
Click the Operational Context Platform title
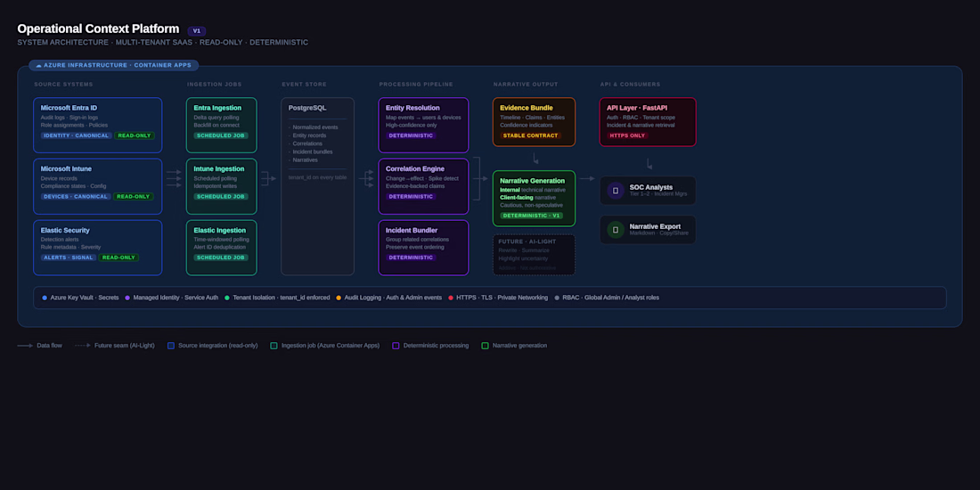click(98, 29)
